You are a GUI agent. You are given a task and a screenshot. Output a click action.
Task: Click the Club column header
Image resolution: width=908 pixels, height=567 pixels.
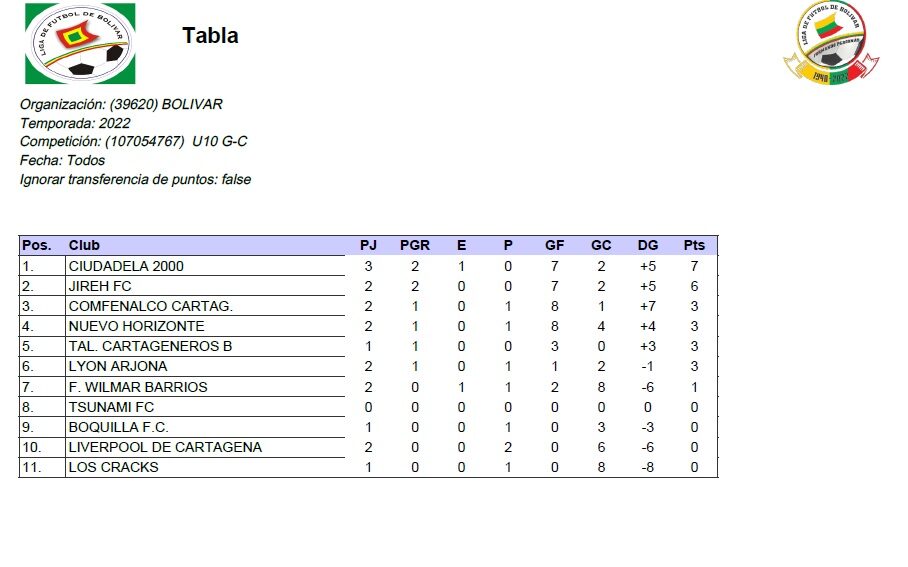pyautogui.click(x=84, y=245)
